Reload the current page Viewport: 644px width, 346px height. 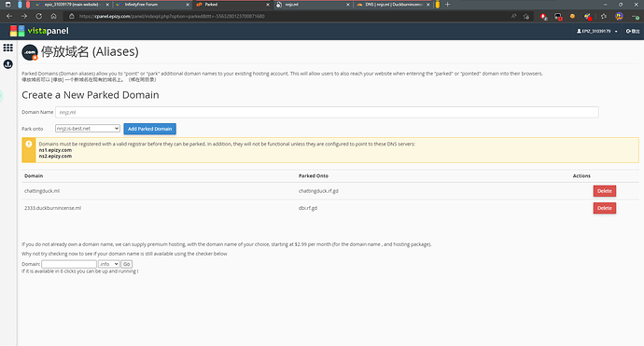coord(38,16)
